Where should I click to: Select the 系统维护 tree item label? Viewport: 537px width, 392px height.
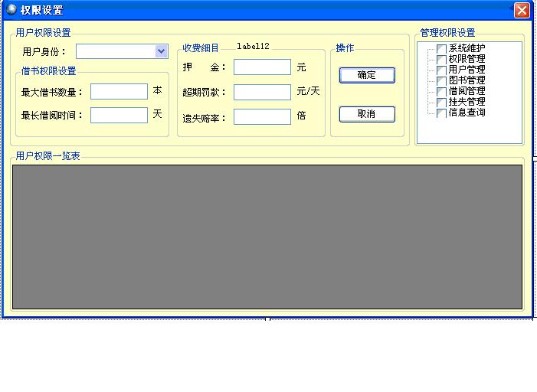467,48
